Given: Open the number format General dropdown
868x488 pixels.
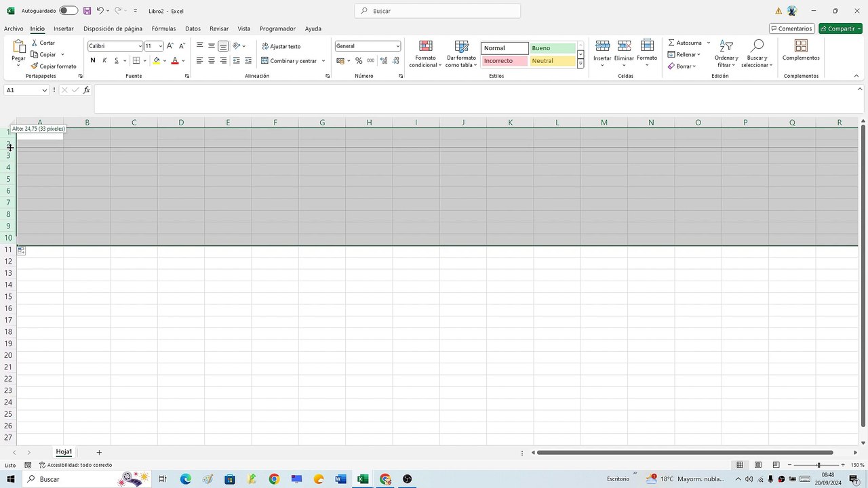Looking at the screenshot, I should [x=398, y=46].
